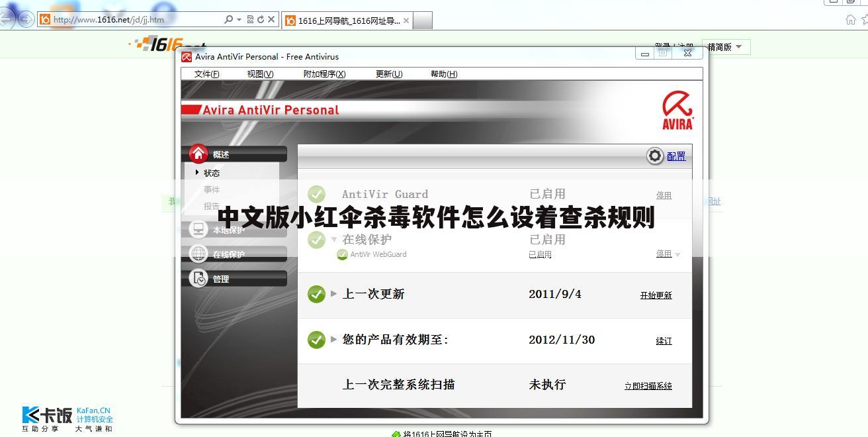Click the address bar search magnifier icon
868x437 pixels.
[x=229, y=20]
